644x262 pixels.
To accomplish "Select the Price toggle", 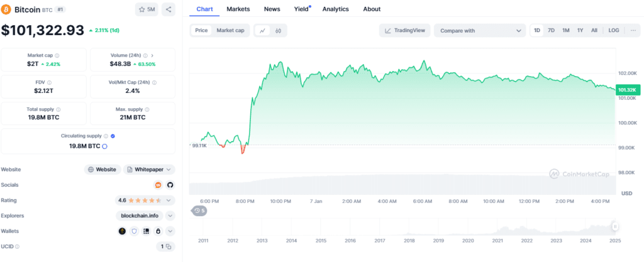I will coord(201,30).
